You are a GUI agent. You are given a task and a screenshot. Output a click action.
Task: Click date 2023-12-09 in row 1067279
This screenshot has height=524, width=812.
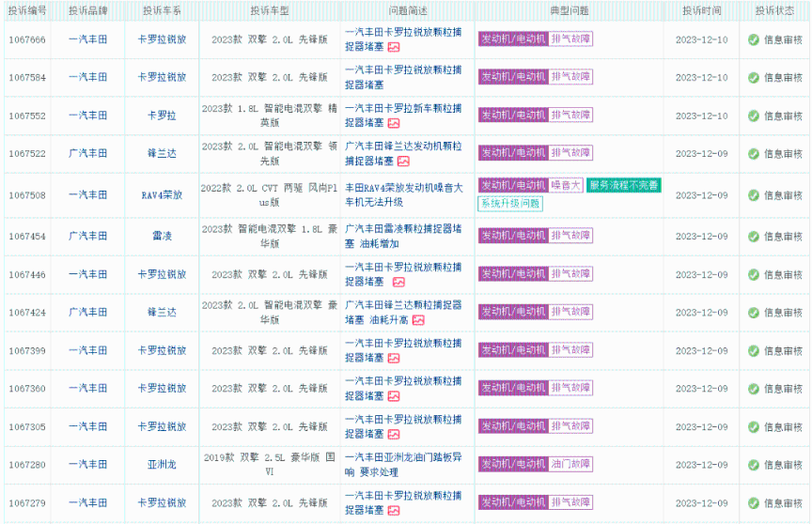(702, 502)
